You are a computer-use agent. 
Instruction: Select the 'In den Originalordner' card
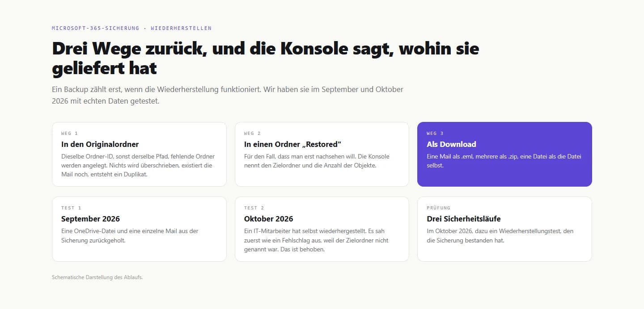pyautogui.click(x=139, y=154)
